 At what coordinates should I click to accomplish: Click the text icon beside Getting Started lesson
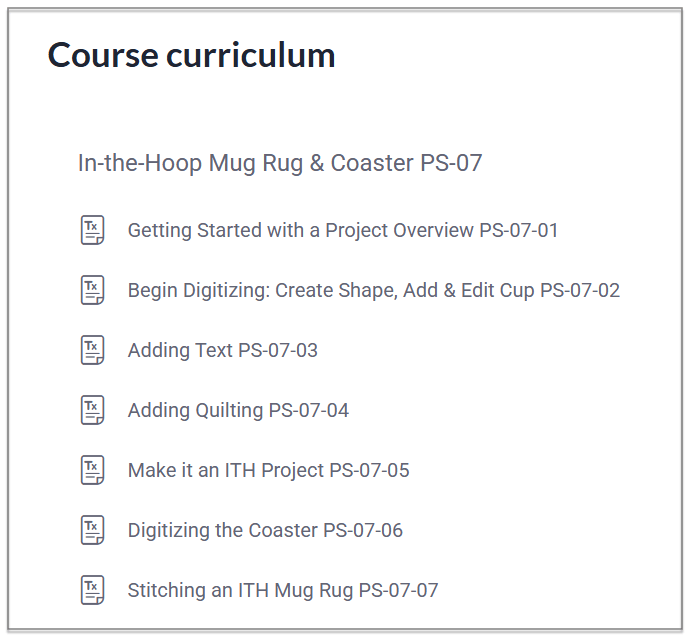[92, 230]
